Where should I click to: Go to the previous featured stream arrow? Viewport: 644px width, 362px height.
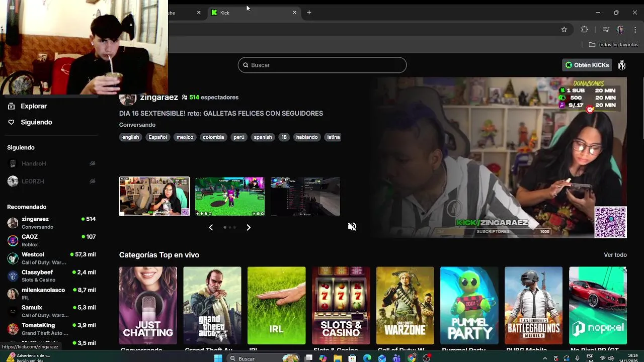tap(211, 227)
